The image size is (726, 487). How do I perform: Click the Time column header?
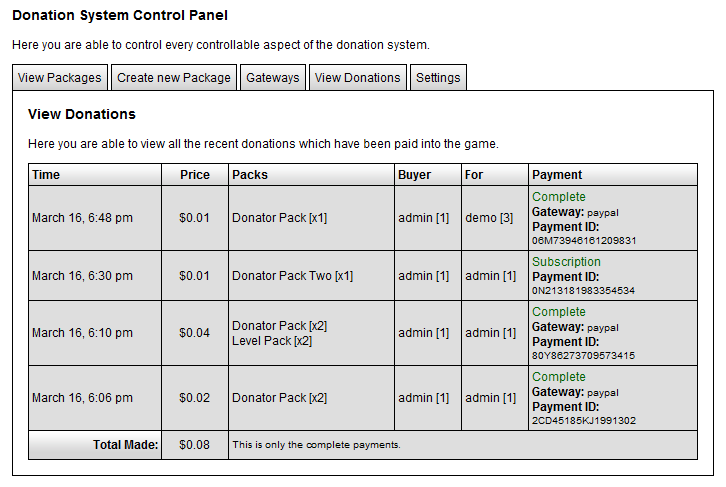(x=46, y=175)
